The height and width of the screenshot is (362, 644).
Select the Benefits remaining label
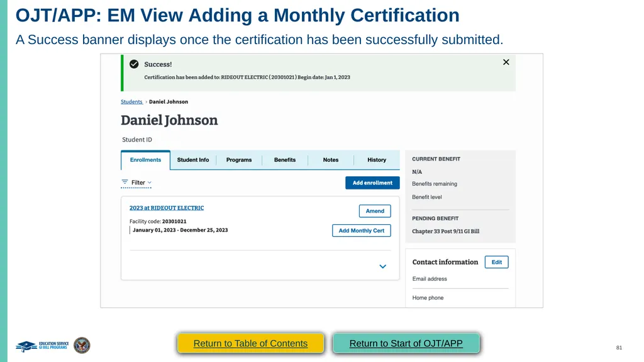(435, 184)
